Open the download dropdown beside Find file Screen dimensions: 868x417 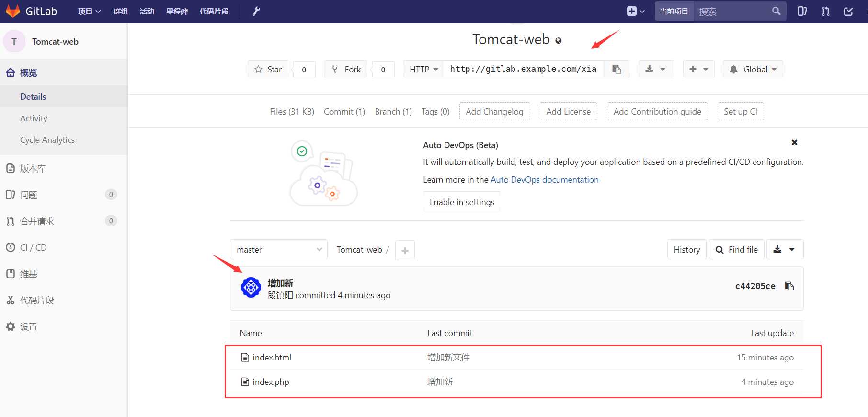click(785, 249)
